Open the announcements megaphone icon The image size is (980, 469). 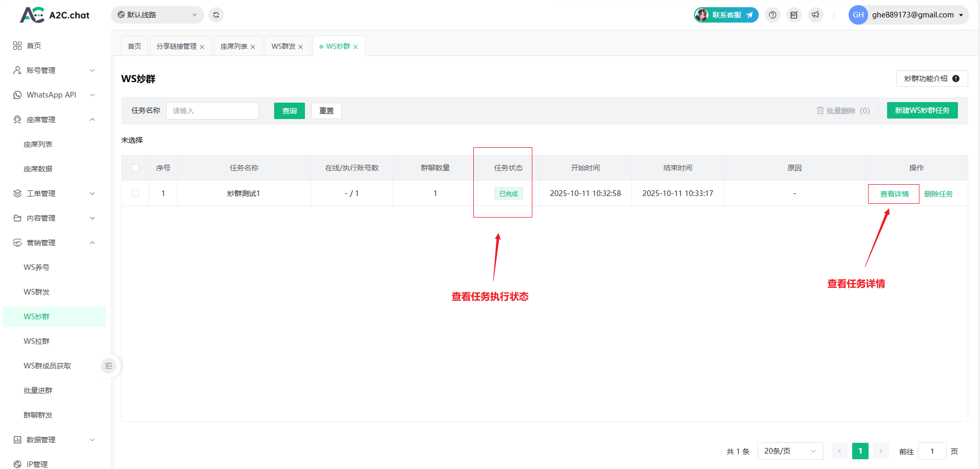point(816,15)
